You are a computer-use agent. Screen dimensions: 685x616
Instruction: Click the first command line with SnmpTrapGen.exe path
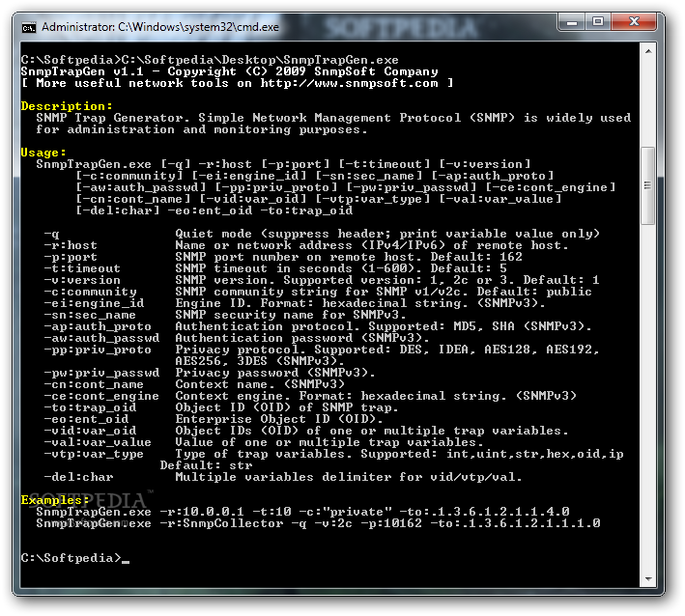click(x=210, y=60)
